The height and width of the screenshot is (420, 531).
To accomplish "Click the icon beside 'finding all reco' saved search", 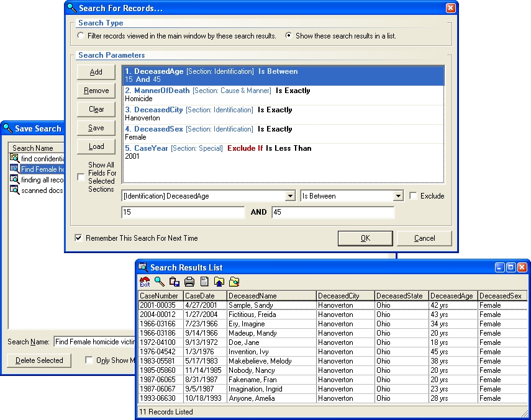I will pyautogui.click(x=14, y=179).
